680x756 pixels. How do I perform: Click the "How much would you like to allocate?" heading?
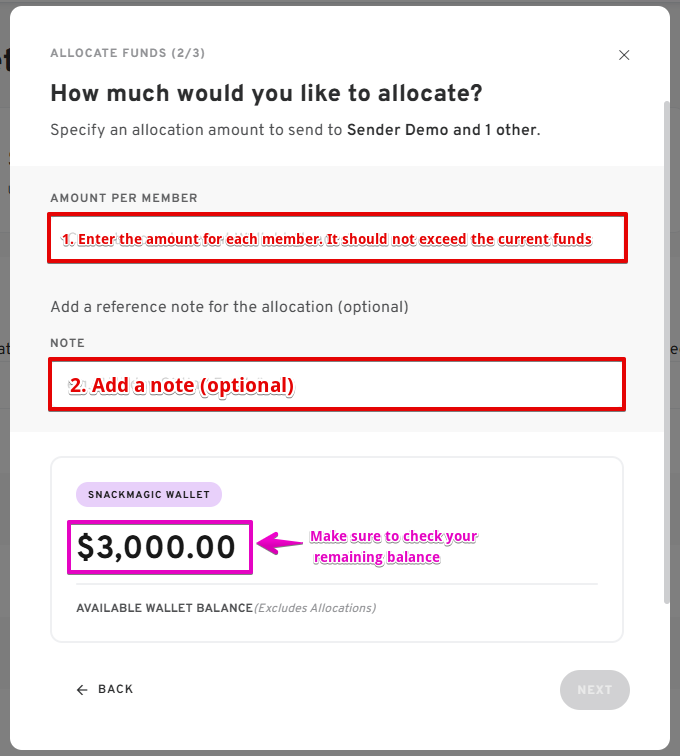[266, 94]
